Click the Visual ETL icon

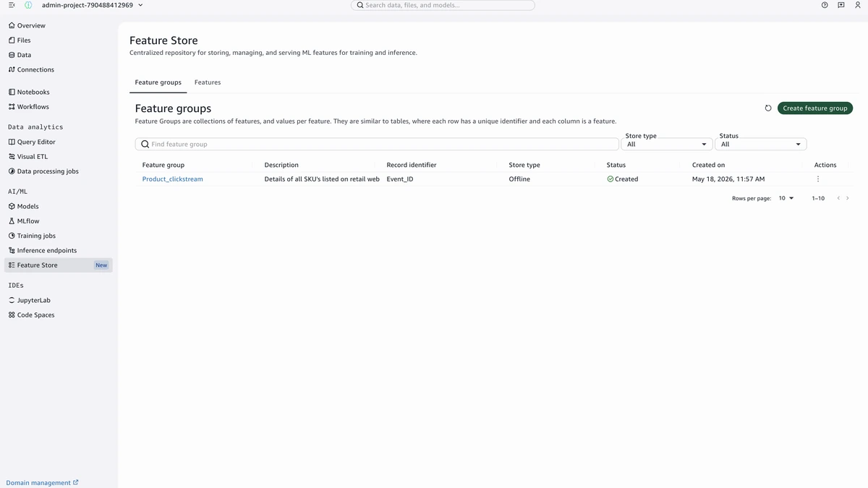pos(12,156)
